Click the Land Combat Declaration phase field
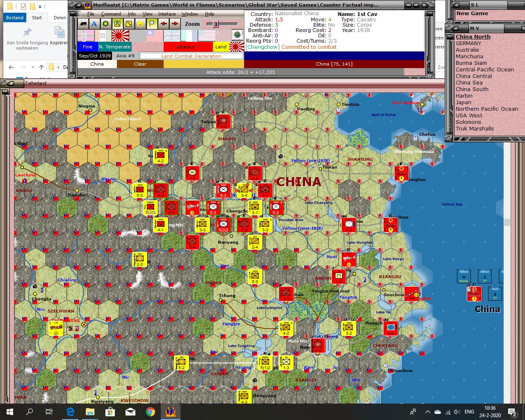This screenshot has width=525, height=420. point(191,56)
